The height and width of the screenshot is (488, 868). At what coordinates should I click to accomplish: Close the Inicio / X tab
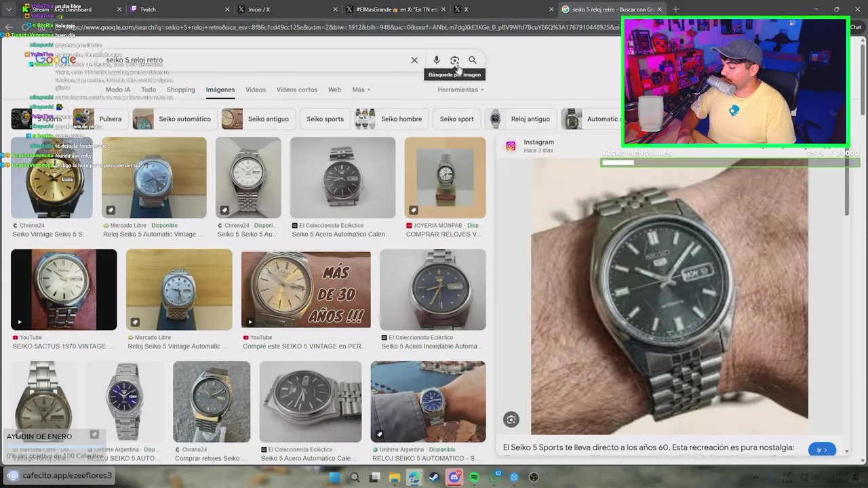pos(335,9)
